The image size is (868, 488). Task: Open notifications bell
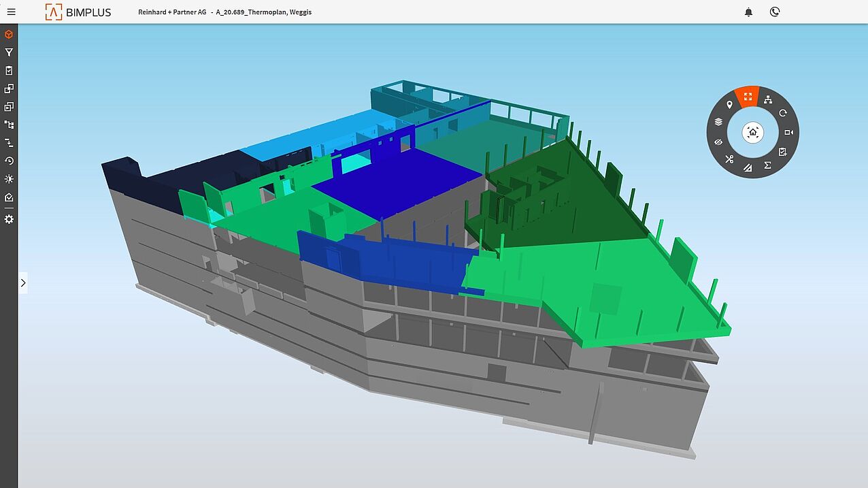(748, 12)
